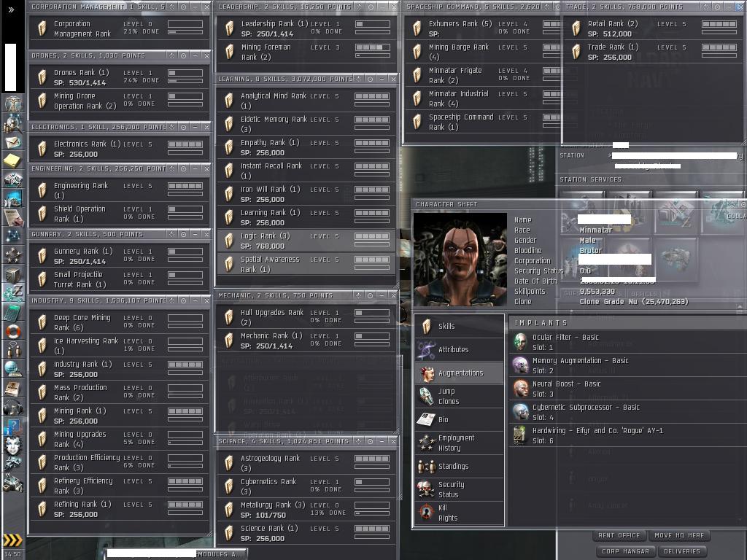Toggle pin on the Drones window
Screen dimensions: 747x560
tap(183, 55)
